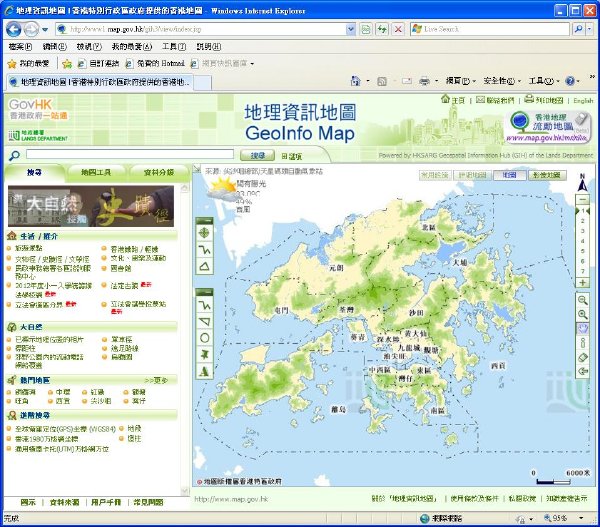Collapse the upper measure tools palette bar

(x=204, y=221)
